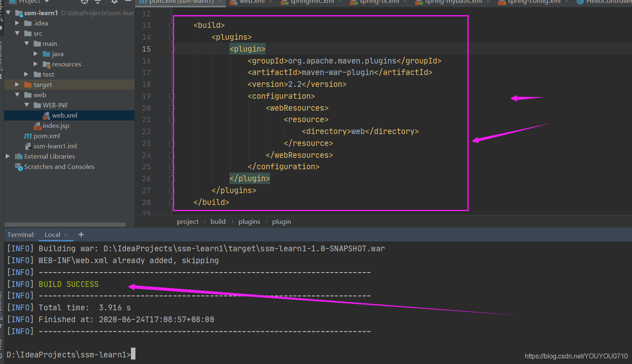Click the WEB-INF folder icon
Viewport: 632px width, 364px height.
point(37,105)
